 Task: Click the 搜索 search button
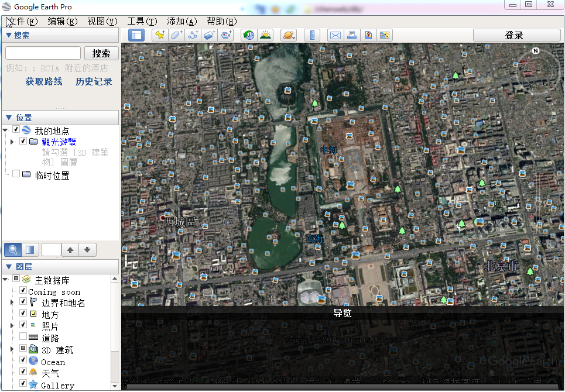(x=101, y=53)
